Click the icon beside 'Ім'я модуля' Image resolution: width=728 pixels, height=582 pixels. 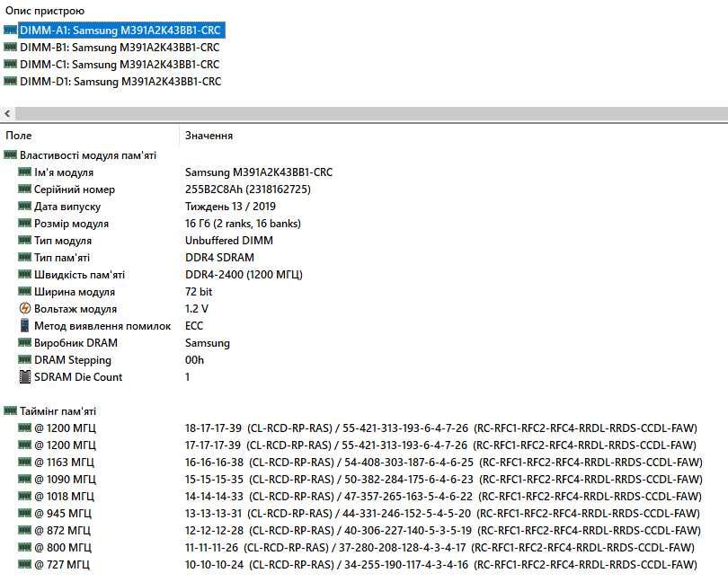click(x=24, y=172)
